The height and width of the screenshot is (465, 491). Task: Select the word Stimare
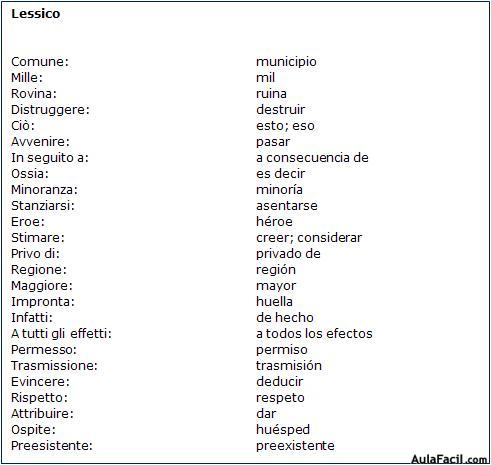pyautogui.click(x=38, y=238)
